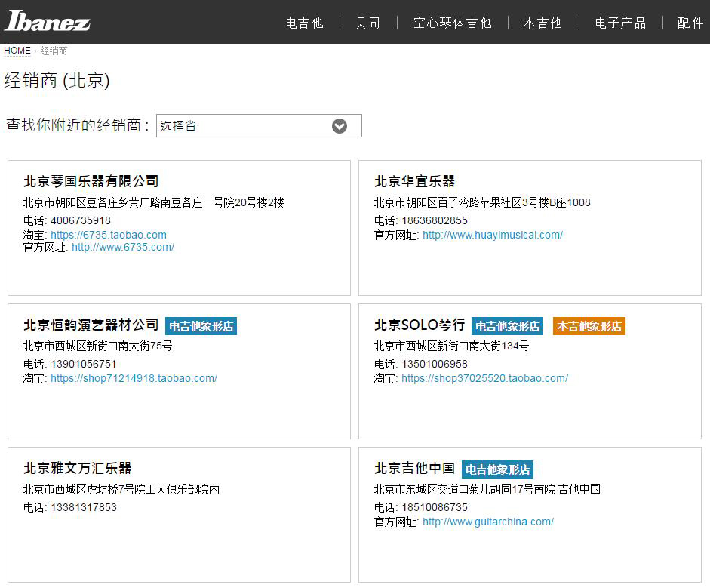Click 电吉他形象店 badge beside 北京恒韵演艺器材公司
Screen dimensions: 710x588
click(201, 326)
